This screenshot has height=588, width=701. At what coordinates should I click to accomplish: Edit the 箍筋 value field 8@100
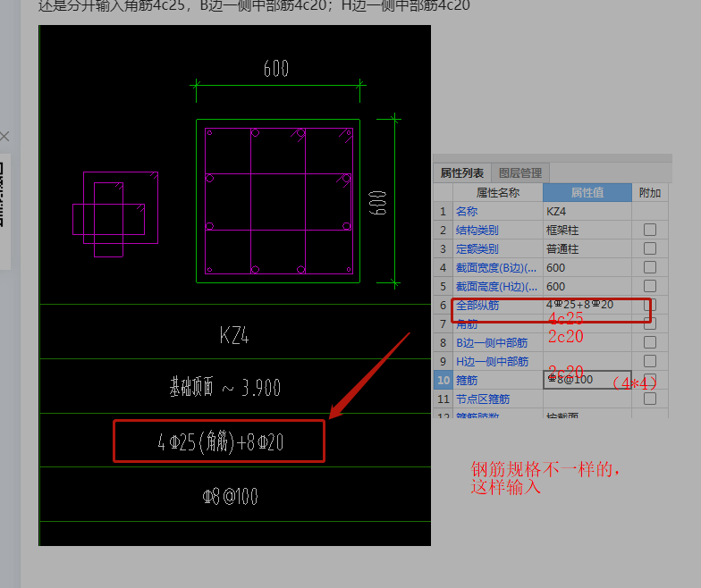tap(587, 380)
